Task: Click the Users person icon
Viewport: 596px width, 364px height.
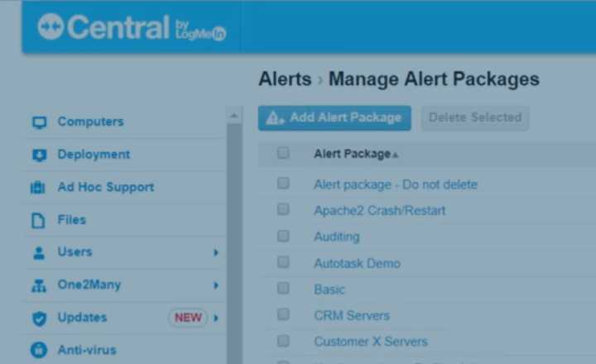Action: pos(39,253)
